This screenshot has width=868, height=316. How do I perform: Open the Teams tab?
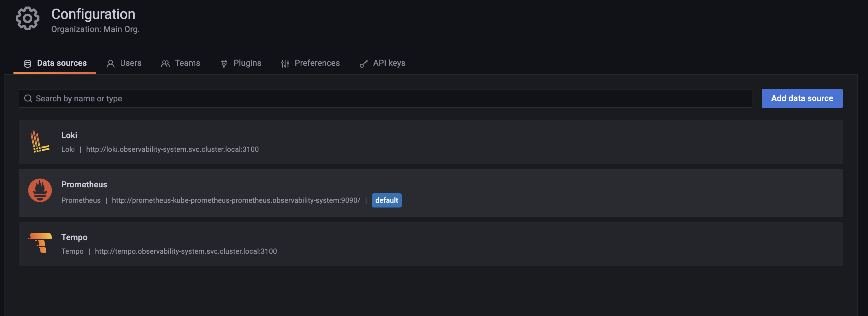pyautogui.click(x=181, y=63)
